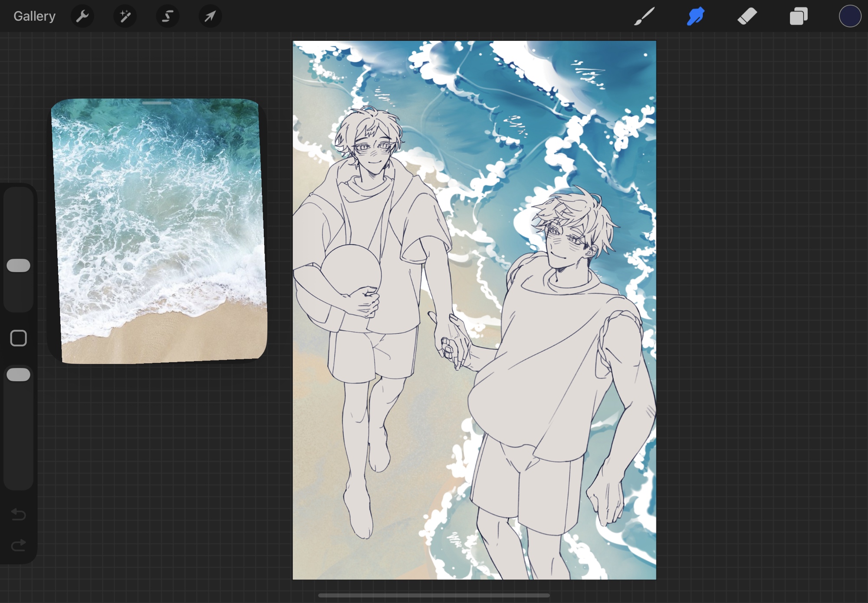Screen dimensions: 868x603
Task: Redo the last undone action
Action: coord(18,545)
